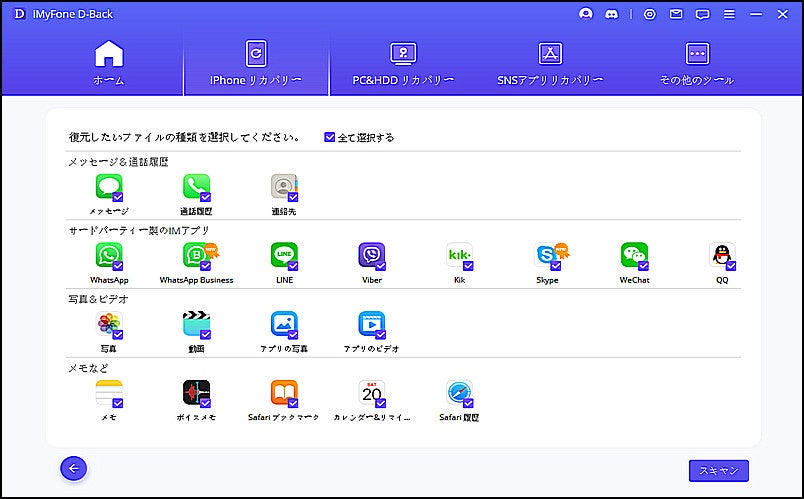The image size is (804, 499).
Task: Click the 写真&ビデオ section heading
Action: coord(98,300)
